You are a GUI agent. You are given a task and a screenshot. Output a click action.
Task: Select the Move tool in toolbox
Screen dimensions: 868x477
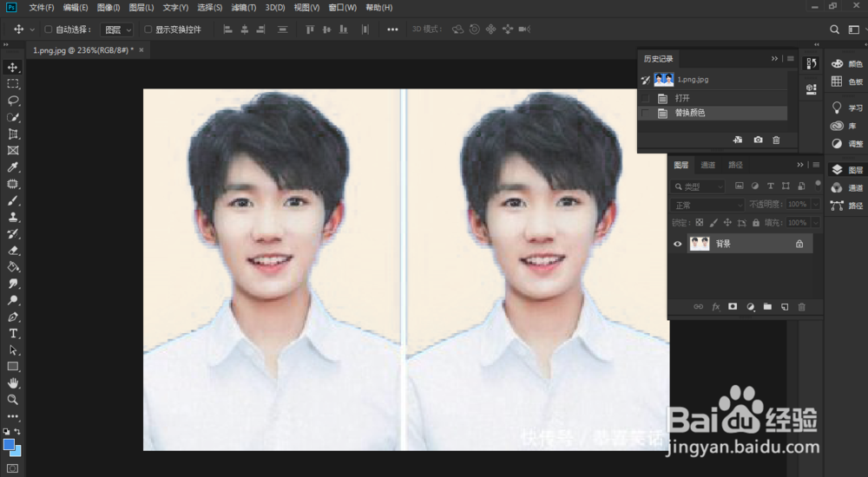click(13, 68)
